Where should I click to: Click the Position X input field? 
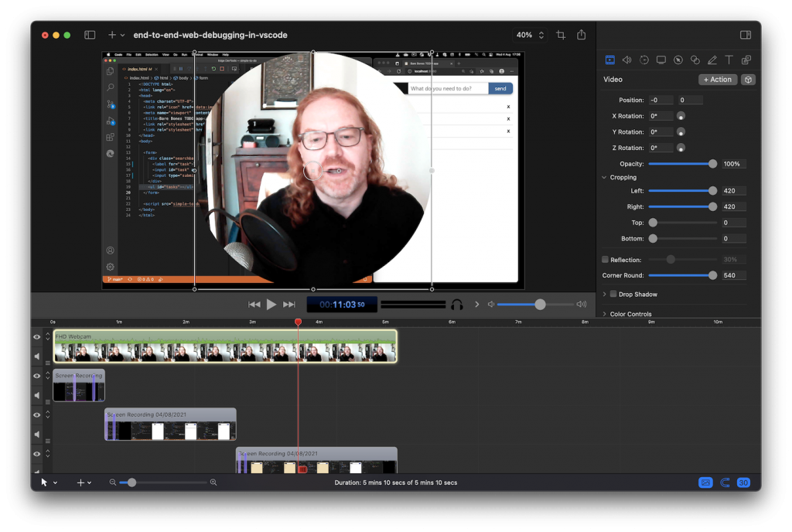(661, 100)
